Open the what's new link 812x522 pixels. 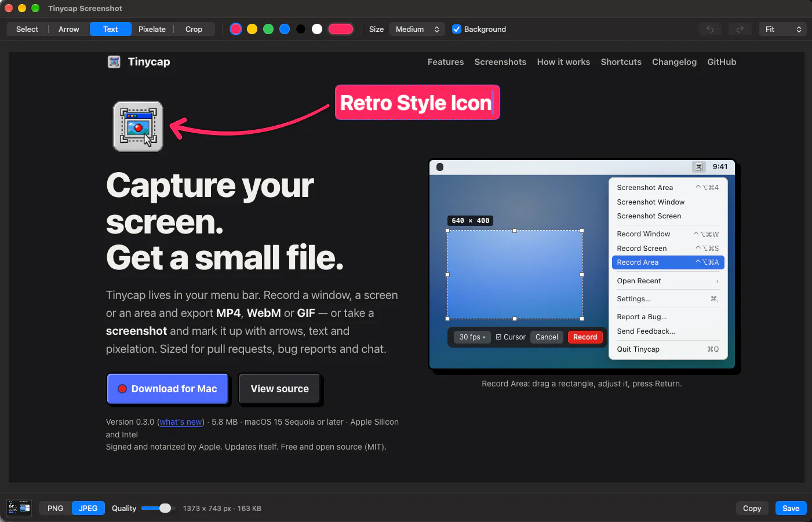tap(181, 422)
